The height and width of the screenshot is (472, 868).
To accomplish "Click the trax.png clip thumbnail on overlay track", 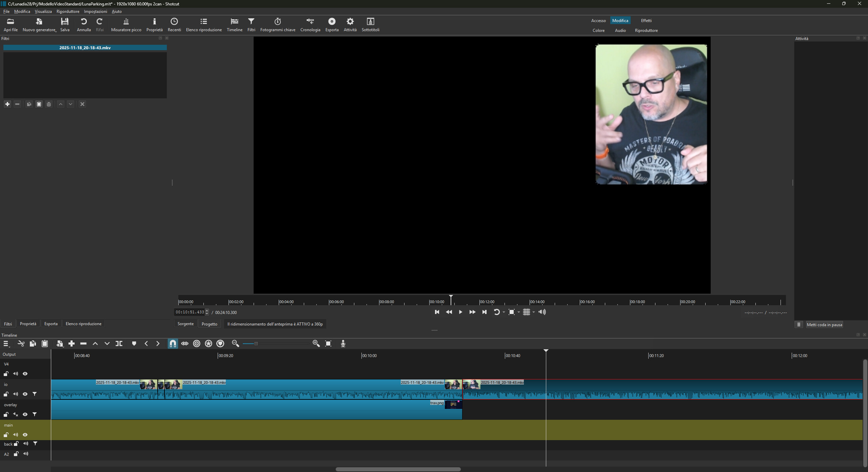I will pos(453,404).
